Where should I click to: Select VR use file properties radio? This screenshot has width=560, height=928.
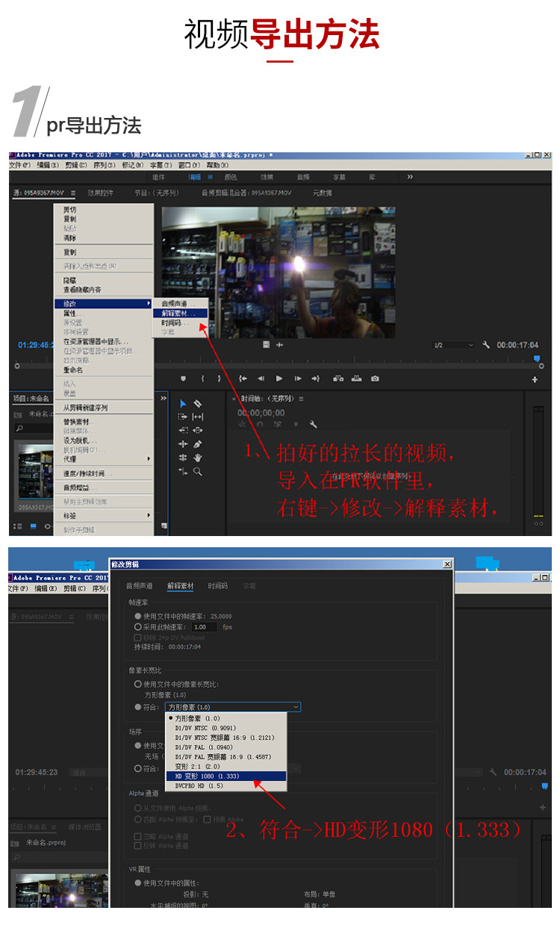[x=137, y=882]
